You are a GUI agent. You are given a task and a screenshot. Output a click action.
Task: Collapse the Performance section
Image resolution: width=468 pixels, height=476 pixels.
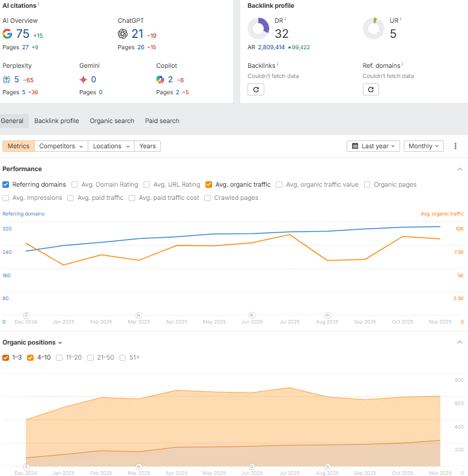coord(460,169)
